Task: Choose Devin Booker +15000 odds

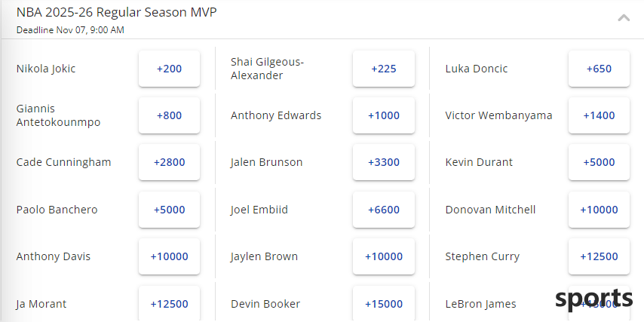Action: tap(384, 304)
